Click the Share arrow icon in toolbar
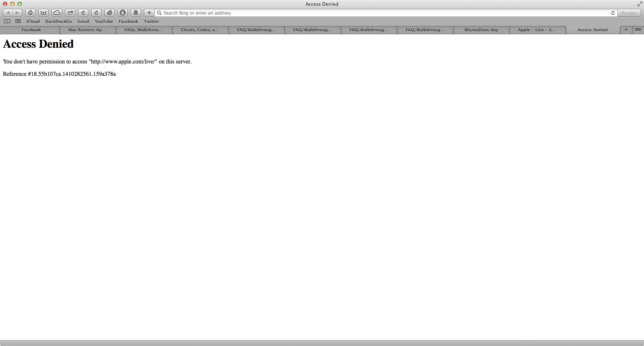The image size is (644, 346). (70, 13)
